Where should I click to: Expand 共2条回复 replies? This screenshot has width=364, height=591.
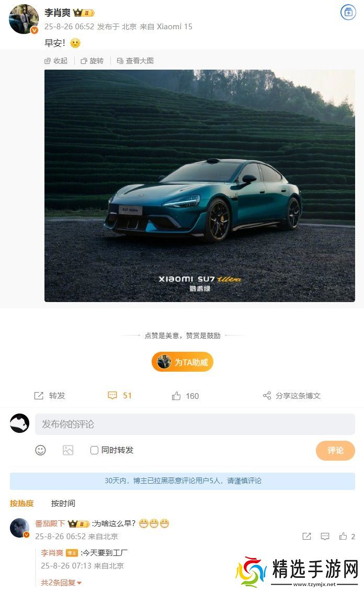click(x=61, y=583)
